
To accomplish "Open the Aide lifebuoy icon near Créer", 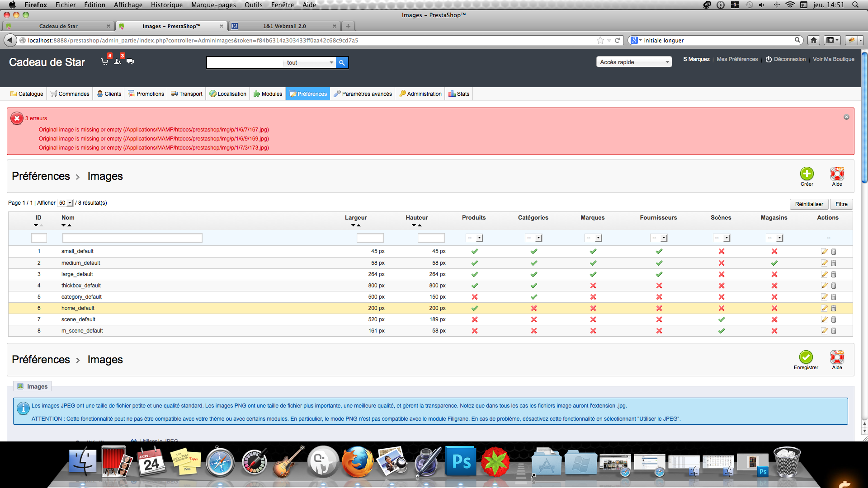I will click(x=837, y=174).
